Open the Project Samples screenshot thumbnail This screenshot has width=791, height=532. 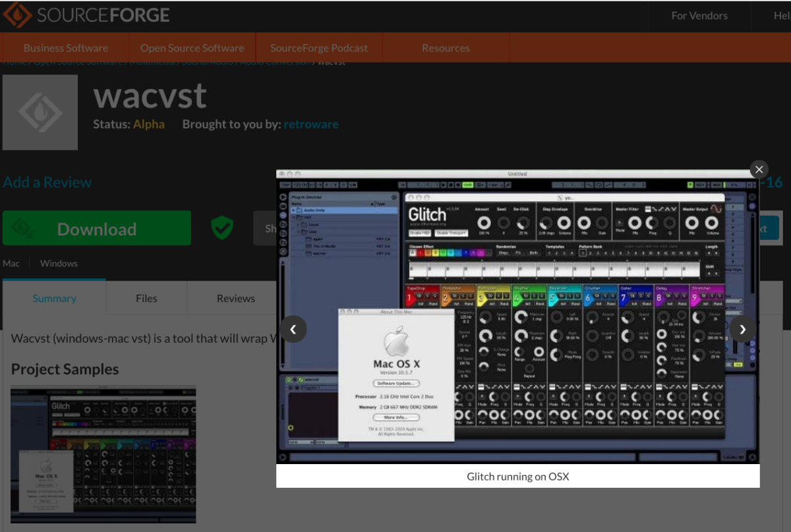103,454
